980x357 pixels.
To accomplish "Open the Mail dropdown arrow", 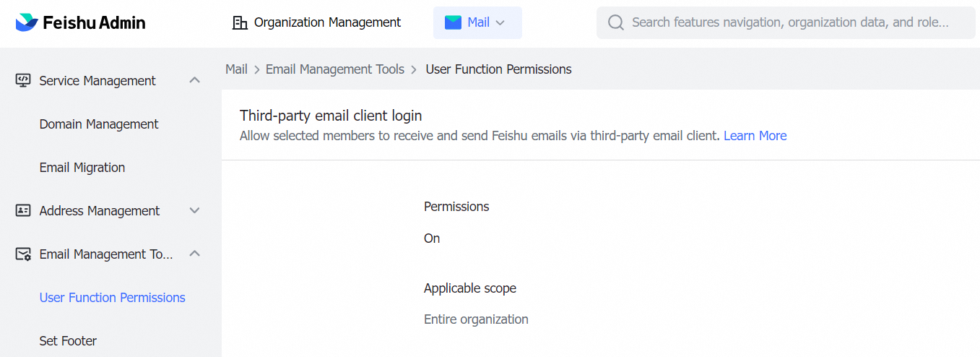I will click(x=500, y=22).
